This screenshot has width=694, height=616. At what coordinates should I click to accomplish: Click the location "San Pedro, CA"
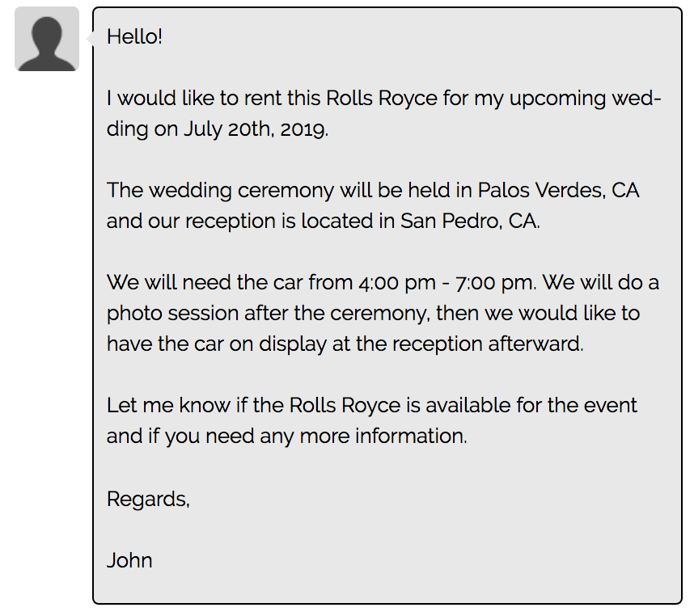coord(471,222)
